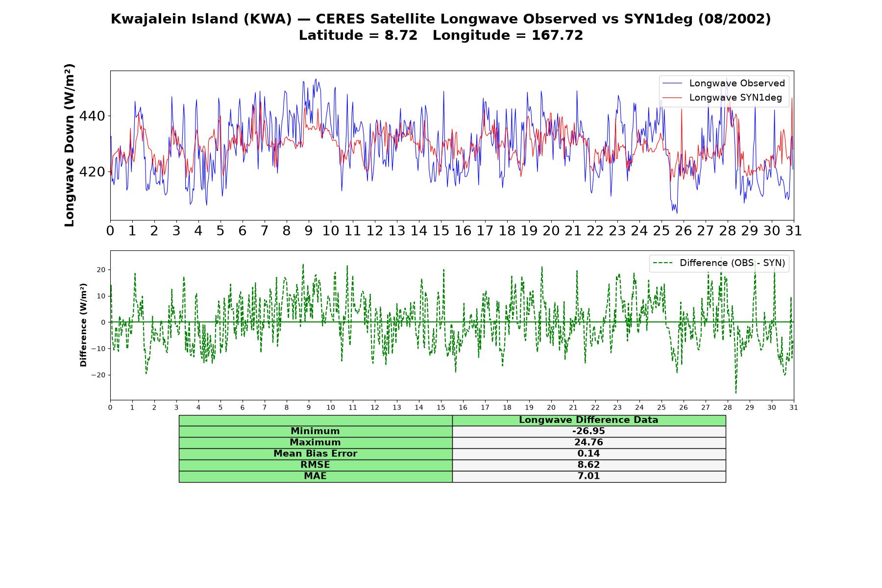This screenshot has height=588, width=882.
Task: Click the Latitude and Longitude subtitle
Action: [x=441, y=36]
